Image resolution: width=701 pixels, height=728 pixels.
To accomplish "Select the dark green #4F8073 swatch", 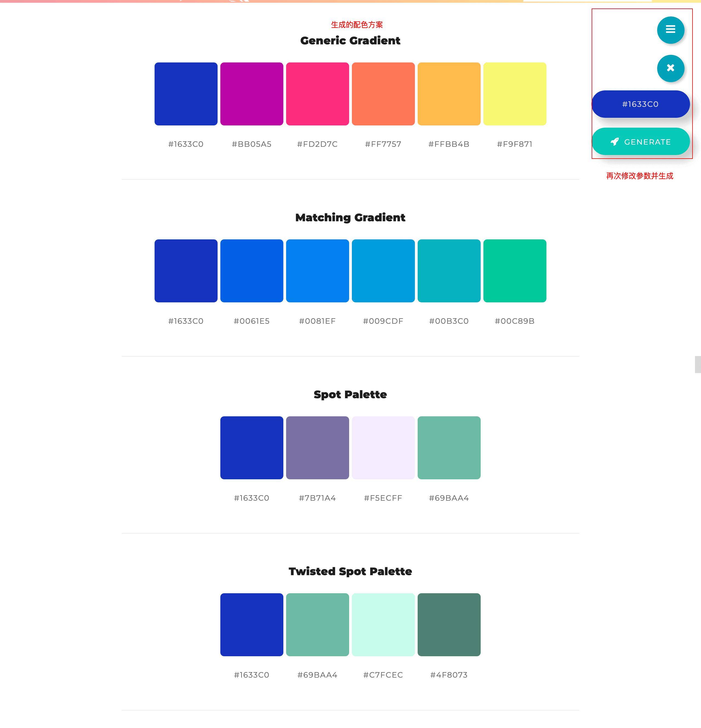I will (449, 625).
